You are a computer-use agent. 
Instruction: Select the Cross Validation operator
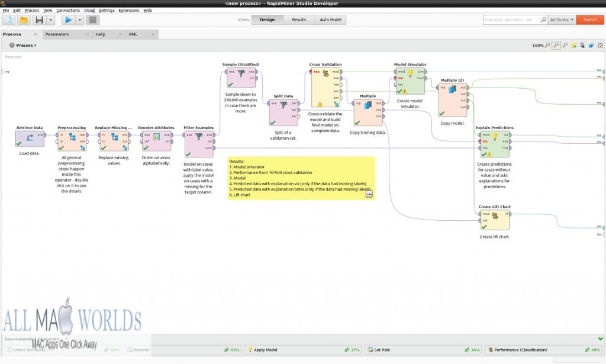coord(326,88)
